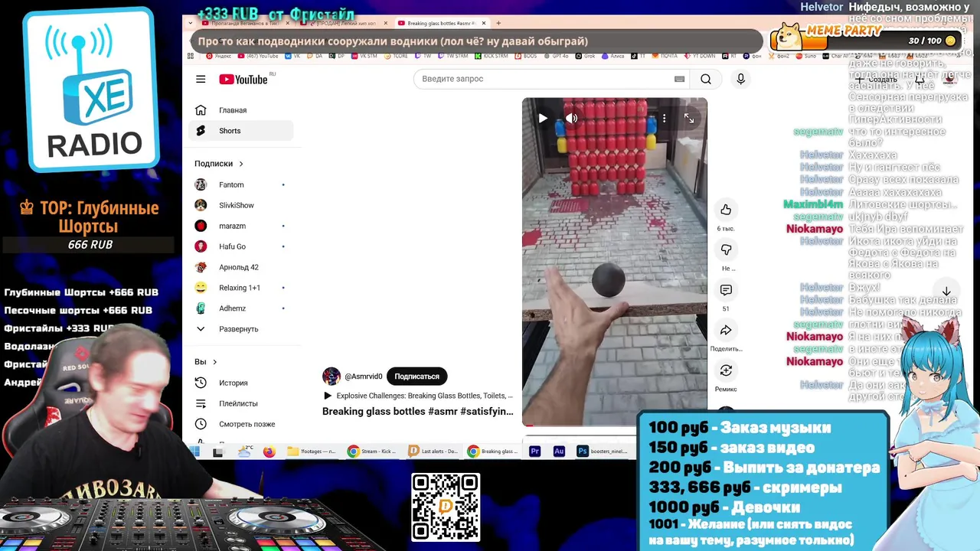Screen dimensions: 980x551
Task: Open Task View on taskbar
Action: (x=217, y=452)
